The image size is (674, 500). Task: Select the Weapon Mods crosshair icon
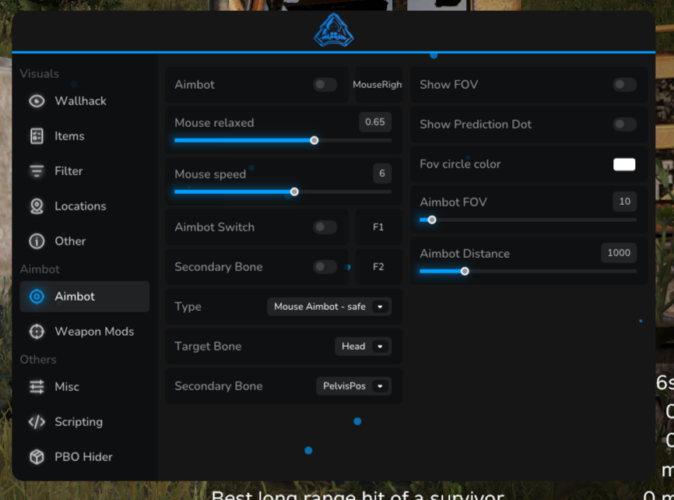point(37,331)
